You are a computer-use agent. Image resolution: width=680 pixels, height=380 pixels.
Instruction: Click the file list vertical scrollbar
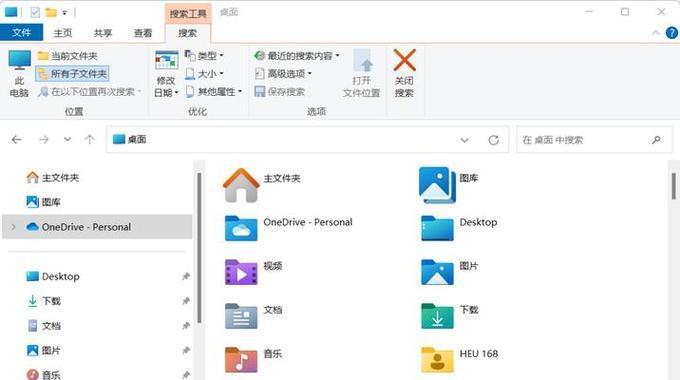[x=673, y=186]
